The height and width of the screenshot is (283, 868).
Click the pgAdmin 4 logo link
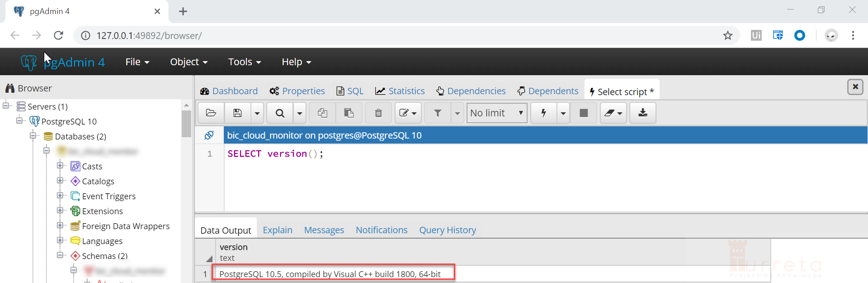click(63, 62)
